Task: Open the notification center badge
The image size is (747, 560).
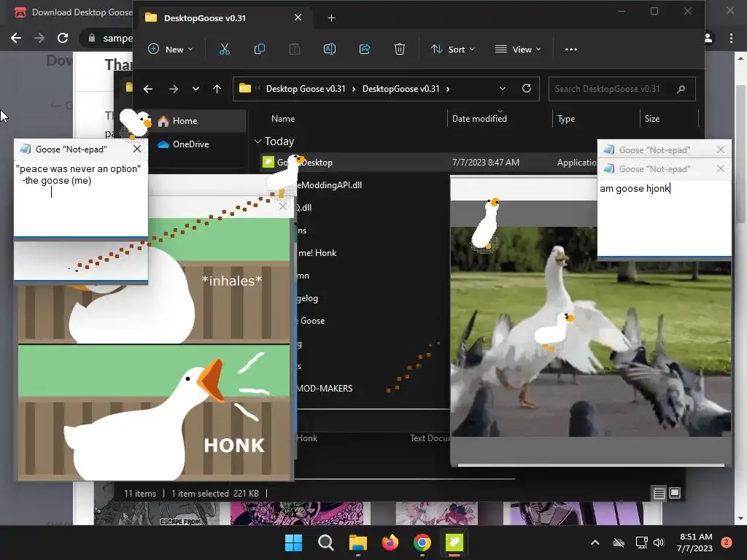Action: click(727, 542)
